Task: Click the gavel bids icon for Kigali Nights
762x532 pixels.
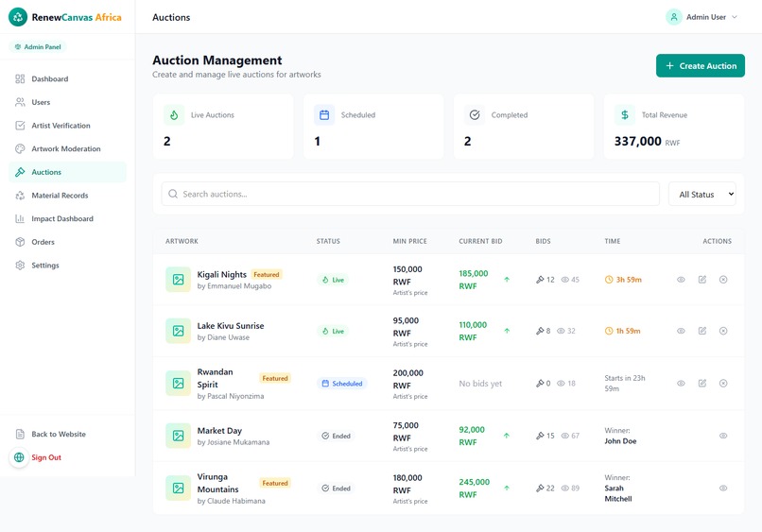Action: [x=540, y=280]
